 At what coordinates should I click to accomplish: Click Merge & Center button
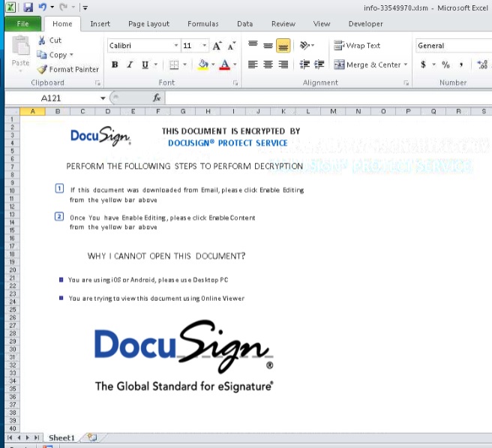coord(367,65)
